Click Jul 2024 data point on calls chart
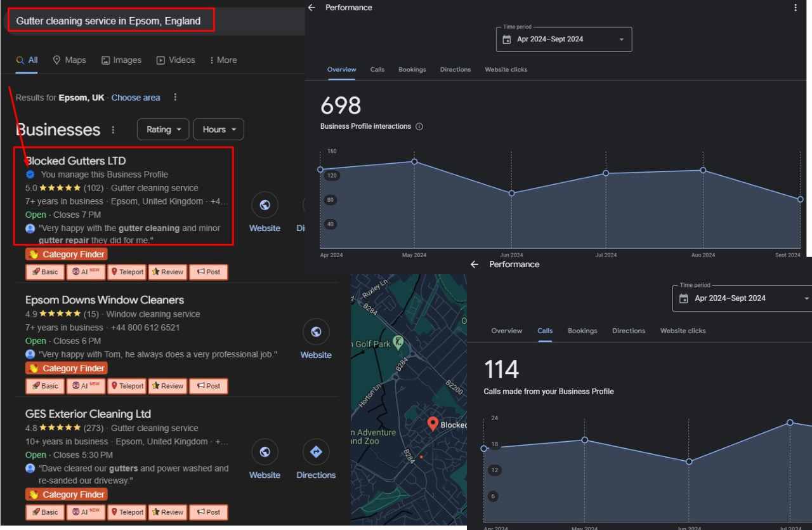Screen dimensions: 812x530 [x=790, y=423]
